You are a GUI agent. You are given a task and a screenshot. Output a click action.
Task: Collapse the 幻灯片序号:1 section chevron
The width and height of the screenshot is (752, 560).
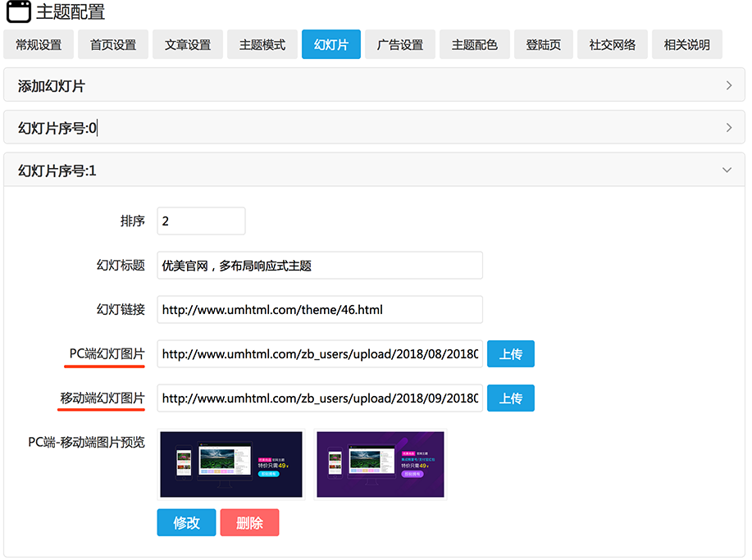point(727,171)
